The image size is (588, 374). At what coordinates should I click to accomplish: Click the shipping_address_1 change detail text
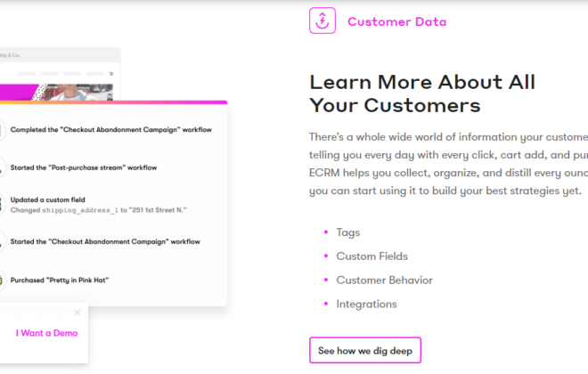[98, 210]
